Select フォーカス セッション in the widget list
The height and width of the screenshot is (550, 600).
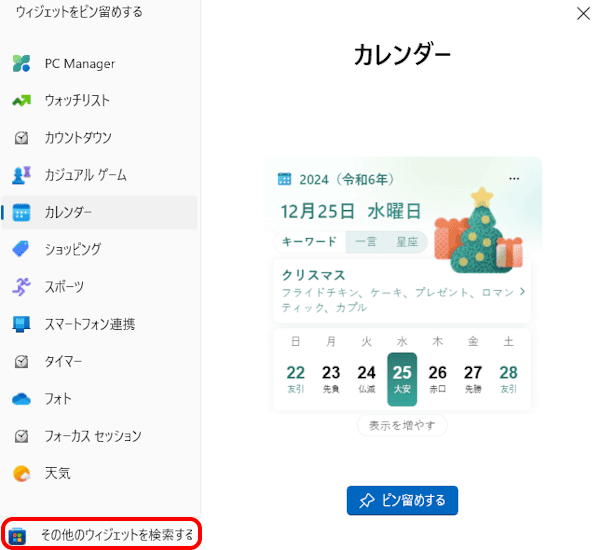[x=92, y=436]
